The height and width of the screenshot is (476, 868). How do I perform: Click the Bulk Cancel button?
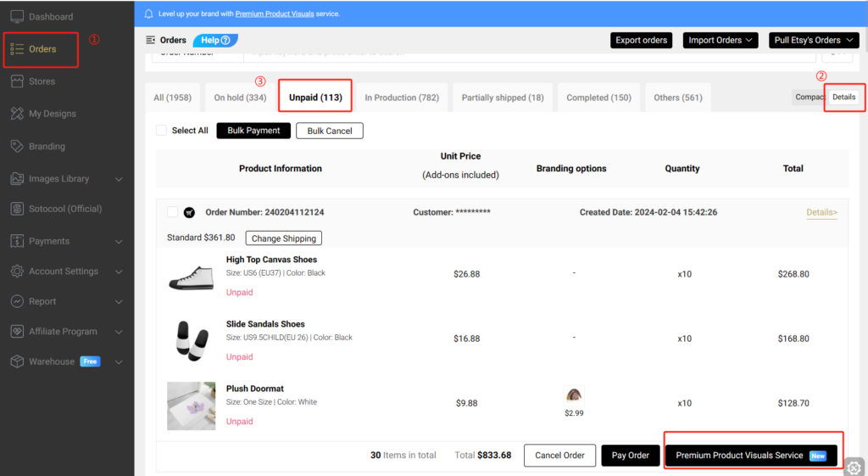(x=330, y=131)
